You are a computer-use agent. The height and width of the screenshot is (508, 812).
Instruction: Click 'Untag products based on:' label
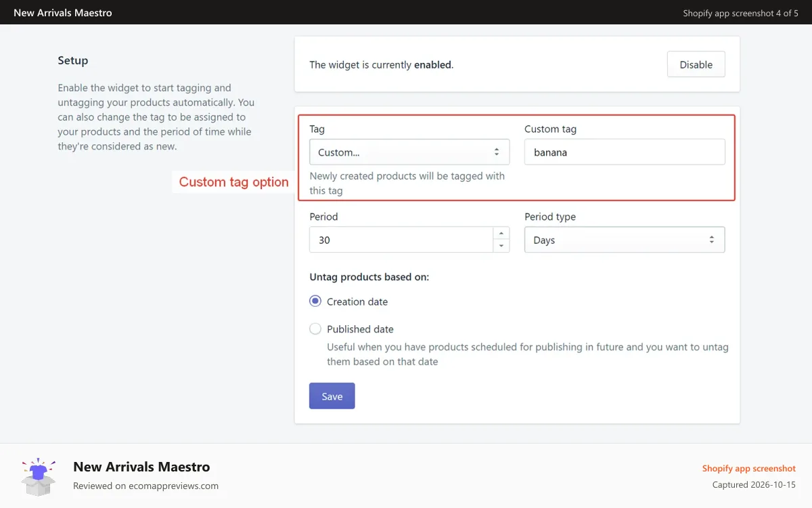coord(369,277)
